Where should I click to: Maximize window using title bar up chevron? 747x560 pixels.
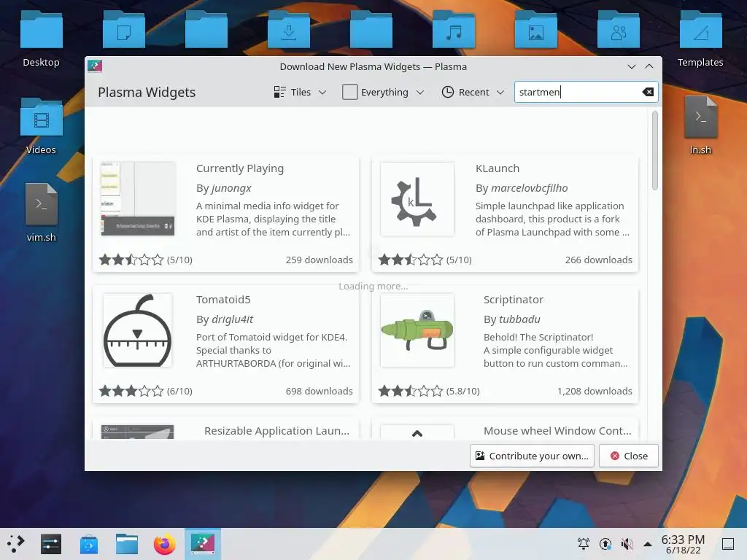coord(649,66)
